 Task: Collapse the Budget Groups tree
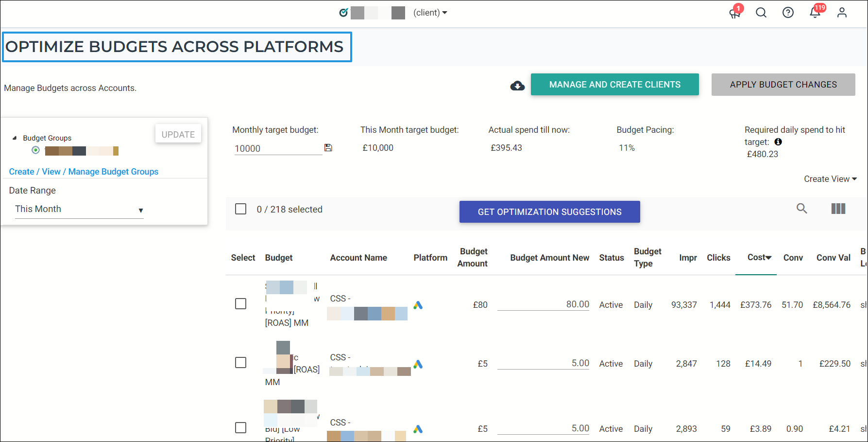coord(15,138)
